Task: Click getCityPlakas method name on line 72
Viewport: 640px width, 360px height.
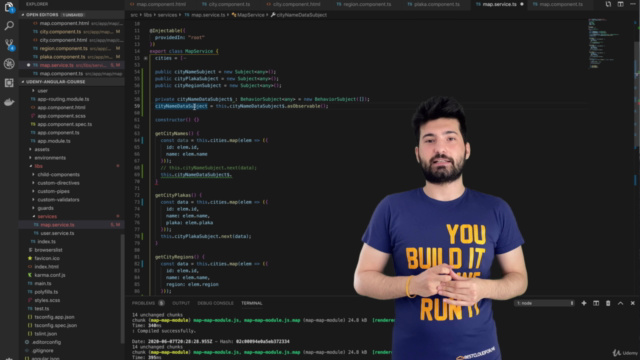Action: coord(173,195)
